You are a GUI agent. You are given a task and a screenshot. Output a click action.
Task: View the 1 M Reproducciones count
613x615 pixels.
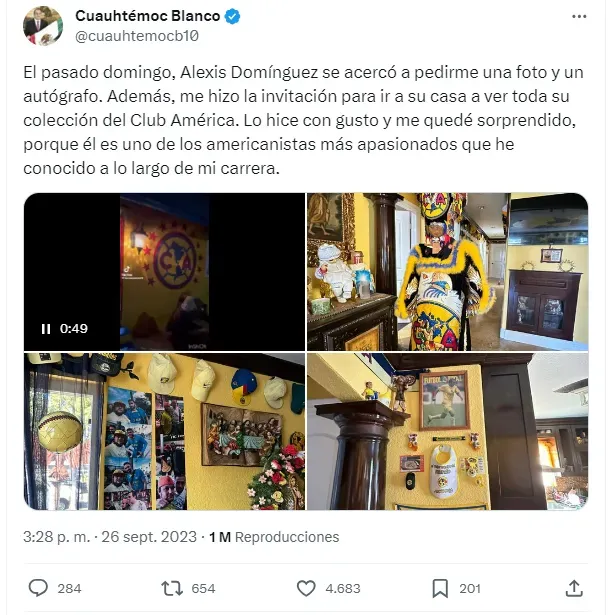(x=274, y=537)
